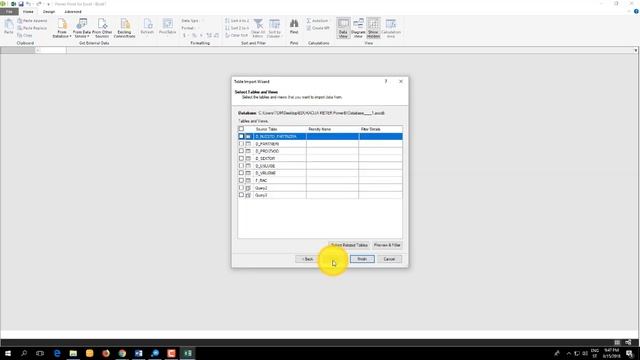Click the Select Related Tables button
This screenshot has height=360, width=640.
coord(349,245)
